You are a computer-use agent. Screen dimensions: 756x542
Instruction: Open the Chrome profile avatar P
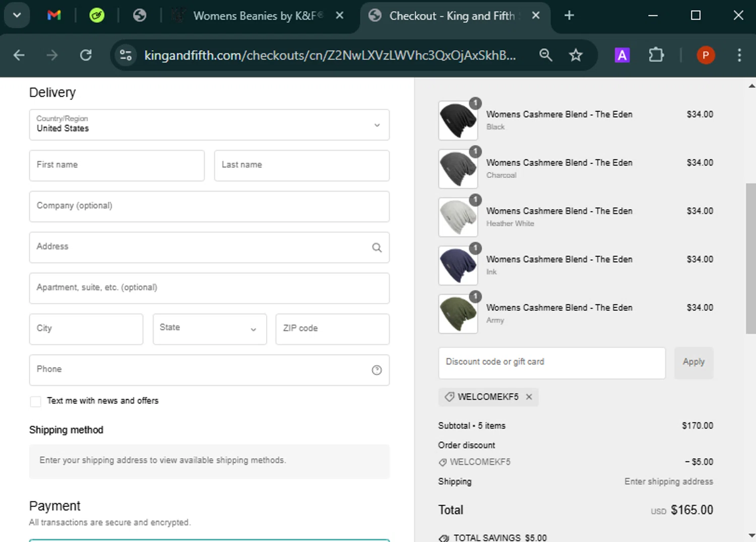coord(706,55)
